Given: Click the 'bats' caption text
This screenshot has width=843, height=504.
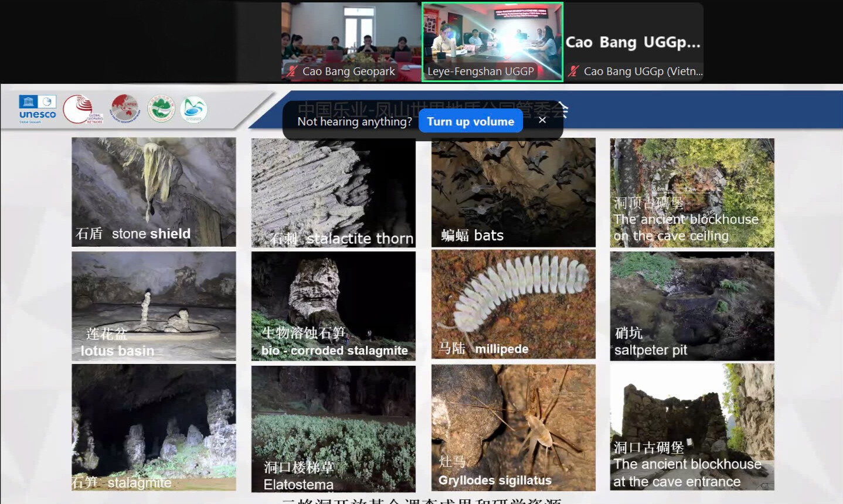Looking at the screenshot, I should click(489, 236).
